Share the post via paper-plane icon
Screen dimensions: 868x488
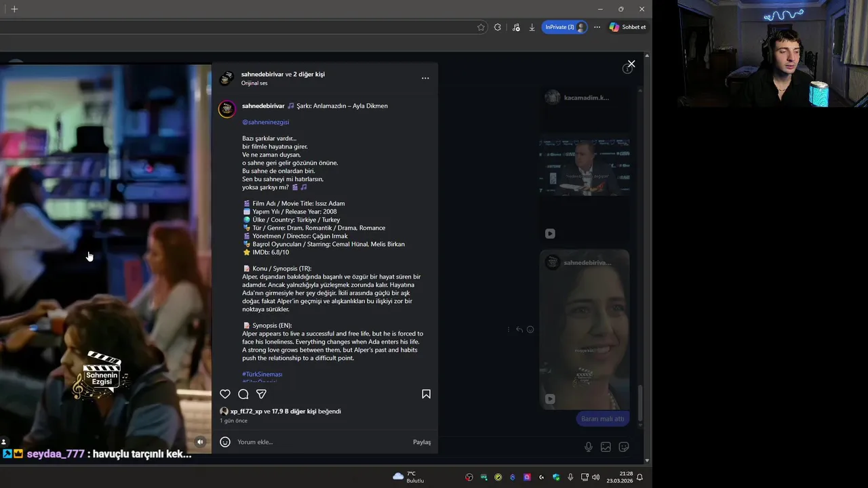(x=261, y=394)
